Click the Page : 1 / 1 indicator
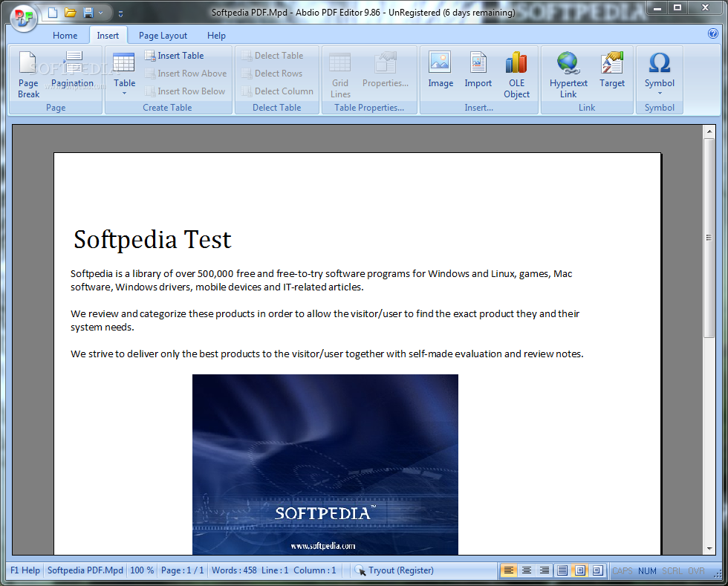Image resolution: width=728 pixels, height=586 pixels. coord(182,570)
